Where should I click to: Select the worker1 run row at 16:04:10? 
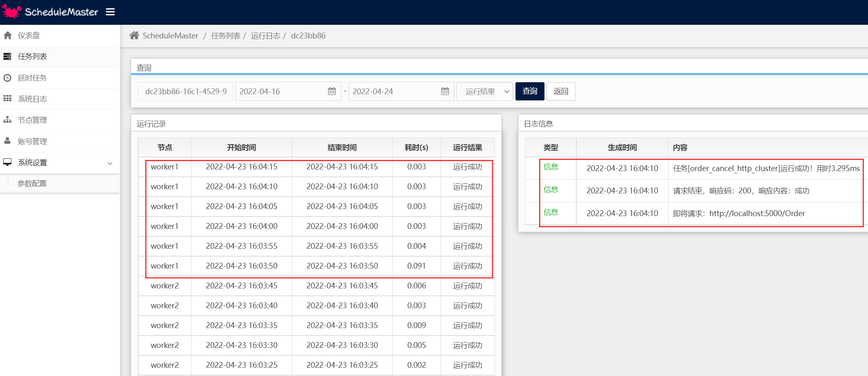coord(317,187)
